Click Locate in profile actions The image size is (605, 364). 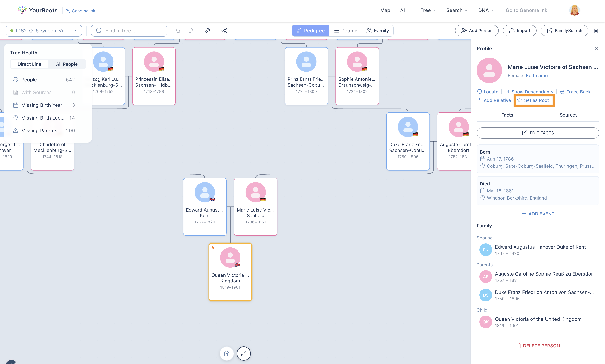pos(488,92)
